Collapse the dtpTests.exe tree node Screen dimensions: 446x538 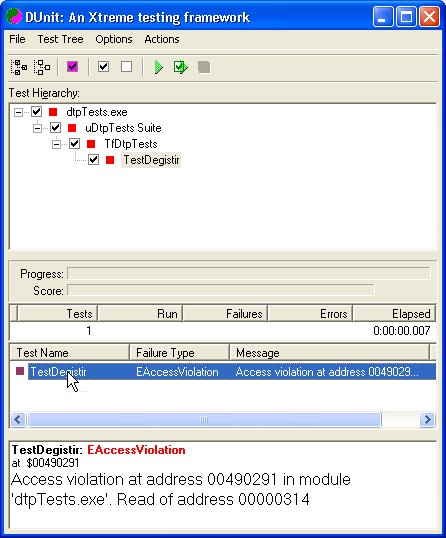[18, 112]
